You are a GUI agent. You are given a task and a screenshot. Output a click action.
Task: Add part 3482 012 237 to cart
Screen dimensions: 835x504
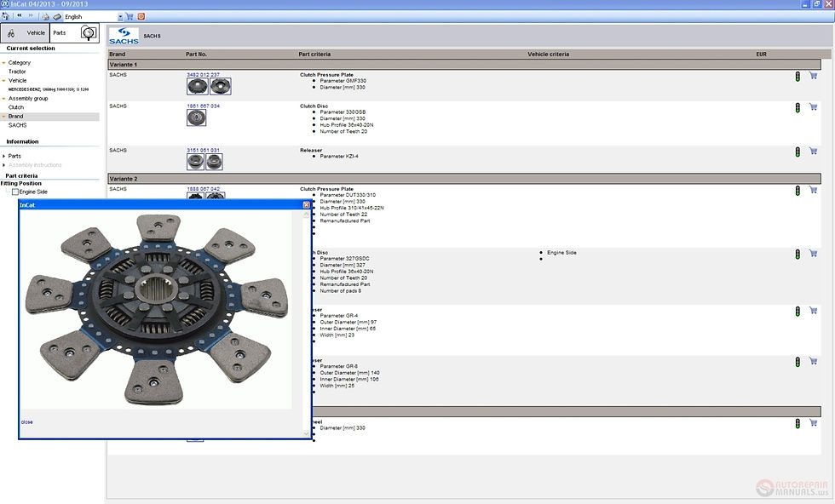[x=813, y=76]
